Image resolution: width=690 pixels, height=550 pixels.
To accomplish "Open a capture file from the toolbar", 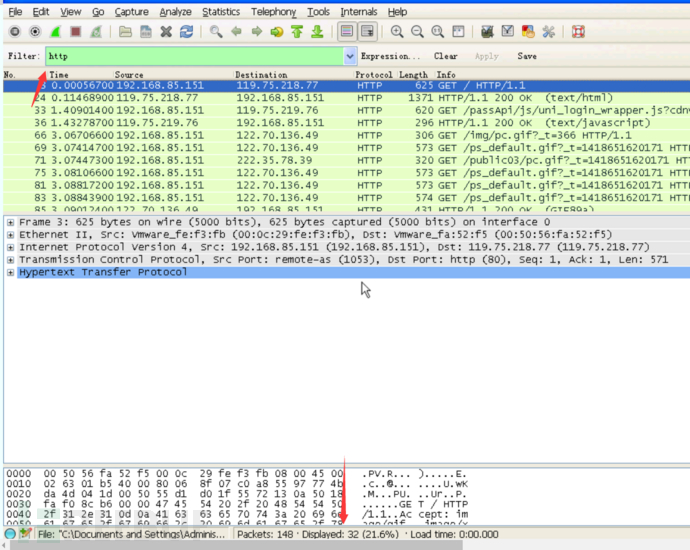I will coord(124,32).
